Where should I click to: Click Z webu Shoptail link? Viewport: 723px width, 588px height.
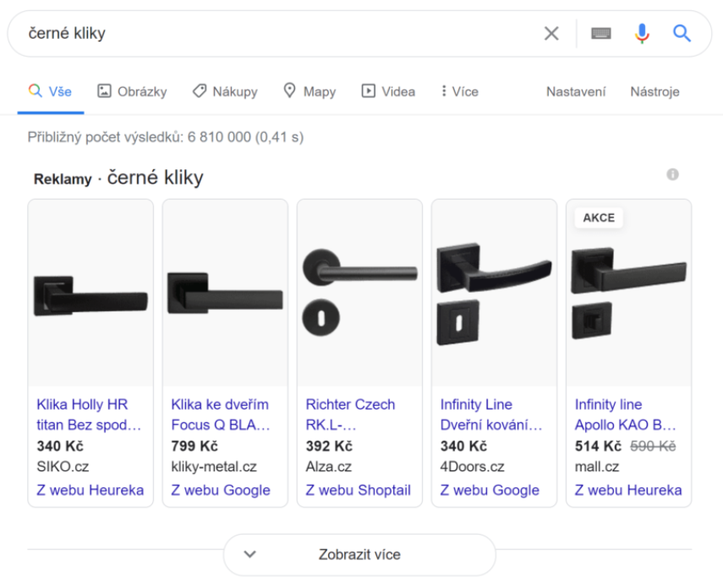click(358, 490)
